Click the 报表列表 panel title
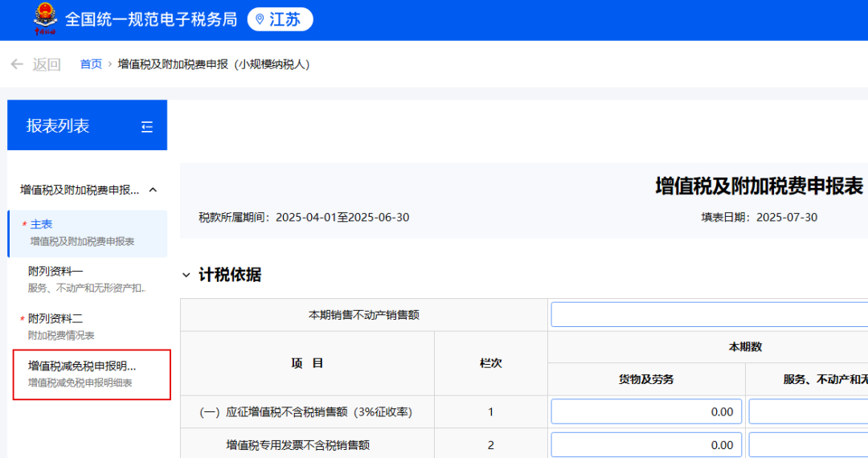Image resolution: width=868 pixels, height=458 pixels. tap(58, 126)
